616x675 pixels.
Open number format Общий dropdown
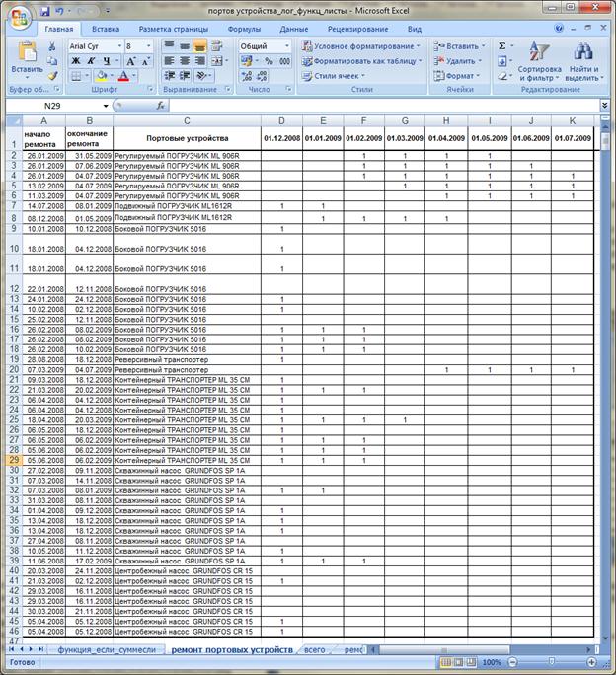pyautogui.click(x=287, y=46)
